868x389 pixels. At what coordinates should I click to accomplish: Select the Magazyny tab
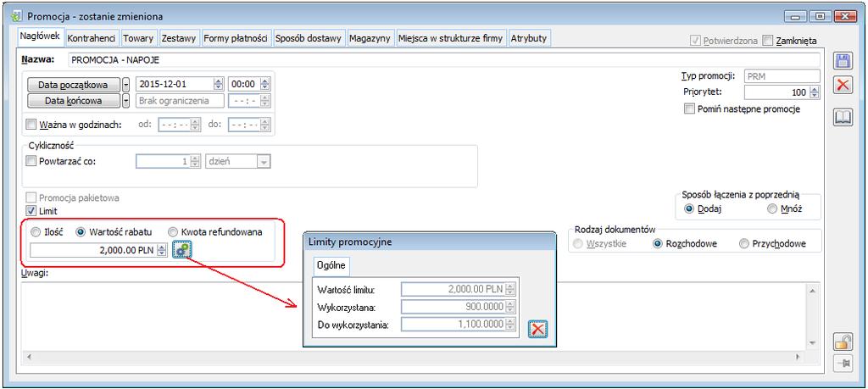[370, 38]
